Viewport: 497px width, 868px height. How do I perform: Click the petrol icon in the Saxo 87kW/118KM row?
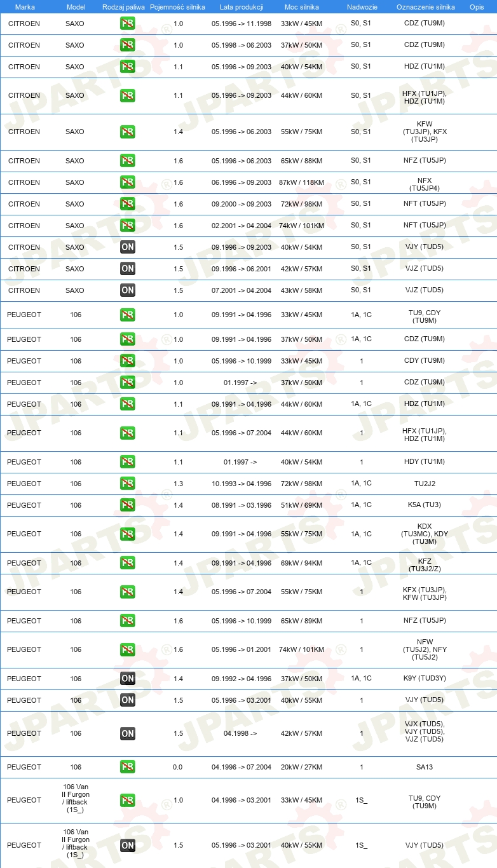(127, 182)
